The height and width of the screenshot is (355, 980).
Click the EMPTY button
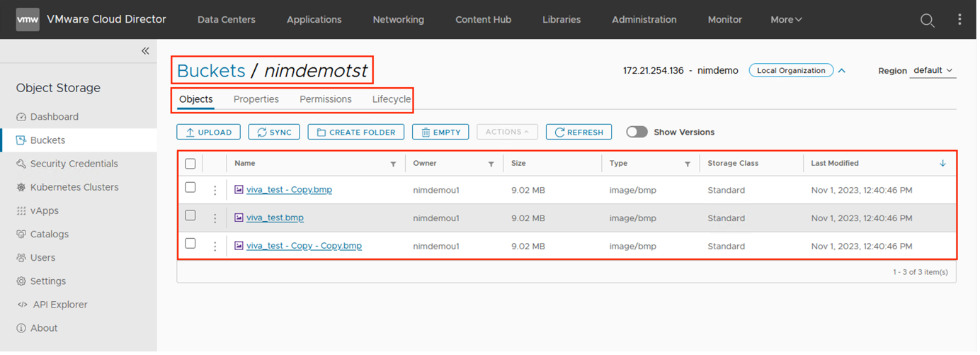coord(440,132)
